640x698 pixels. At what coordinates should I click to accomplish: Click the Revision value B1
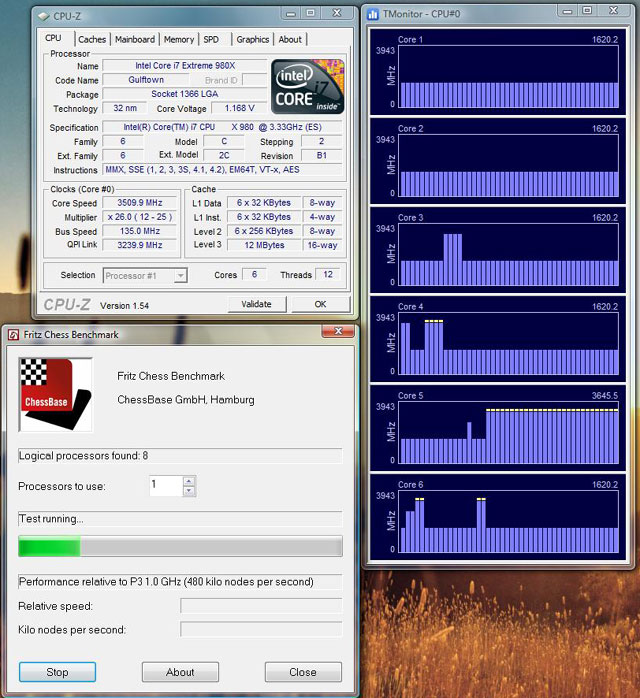(x=322, y=155)
